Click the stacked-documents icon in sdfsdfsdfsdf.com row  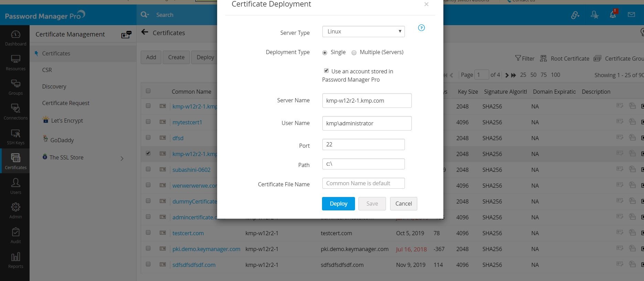tap(632, 264)
